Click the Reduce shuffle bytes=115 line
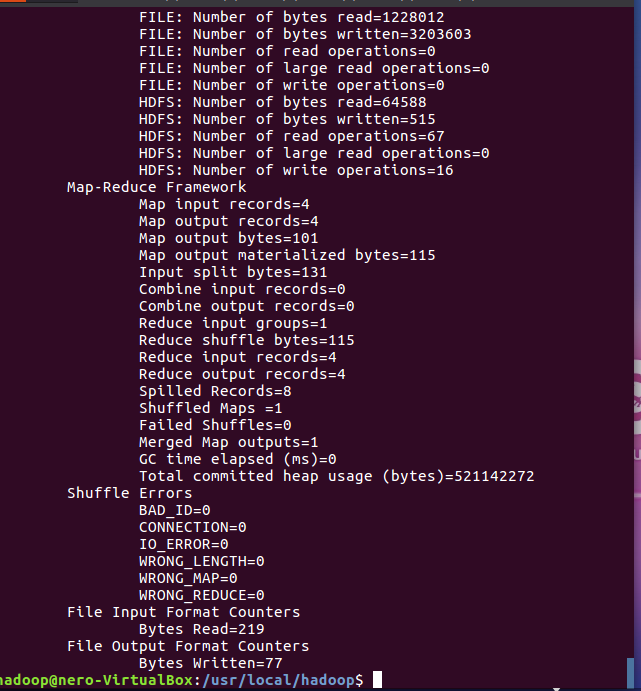641x691 pixels. coord(246,340)
